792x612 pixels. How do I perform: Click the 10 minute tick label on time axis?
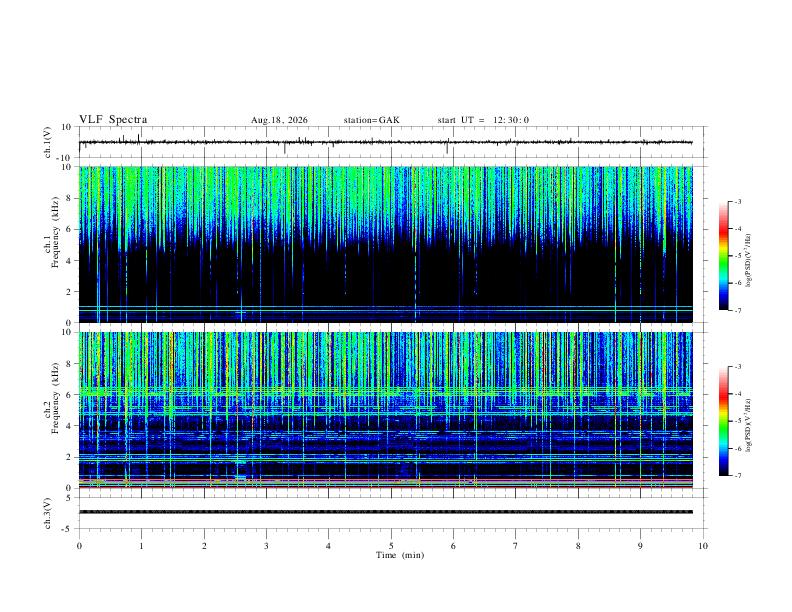click(703, 546)
